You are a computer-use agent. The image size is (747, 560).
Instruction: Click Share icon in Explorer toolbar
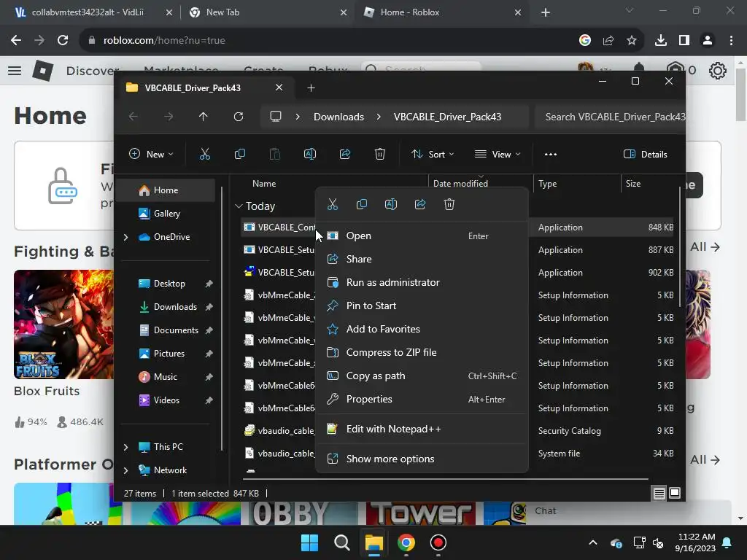[345, 154]
